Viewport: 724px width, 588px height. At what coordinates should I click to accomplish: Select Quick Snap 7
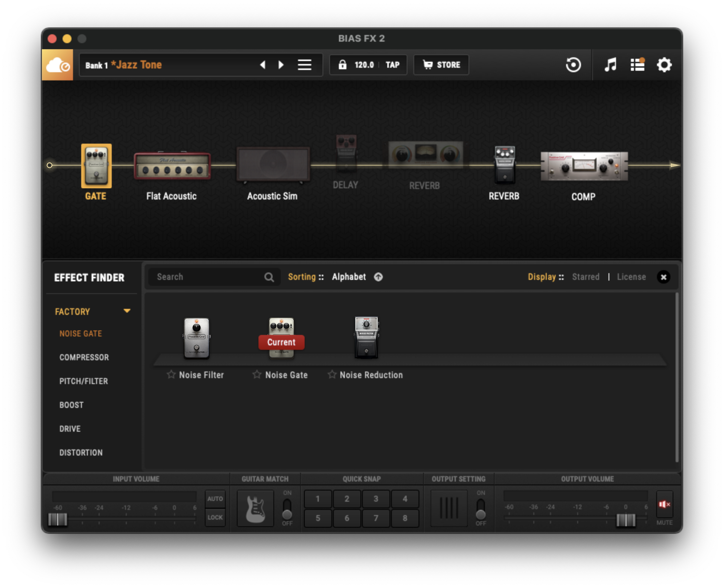[x=376, y=518]
